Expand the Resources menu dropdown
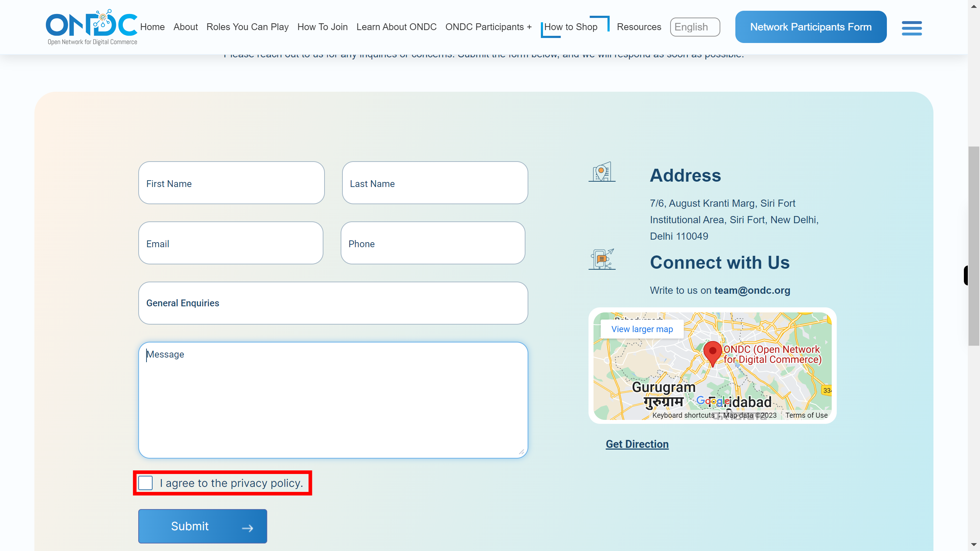 click(638, 27)
